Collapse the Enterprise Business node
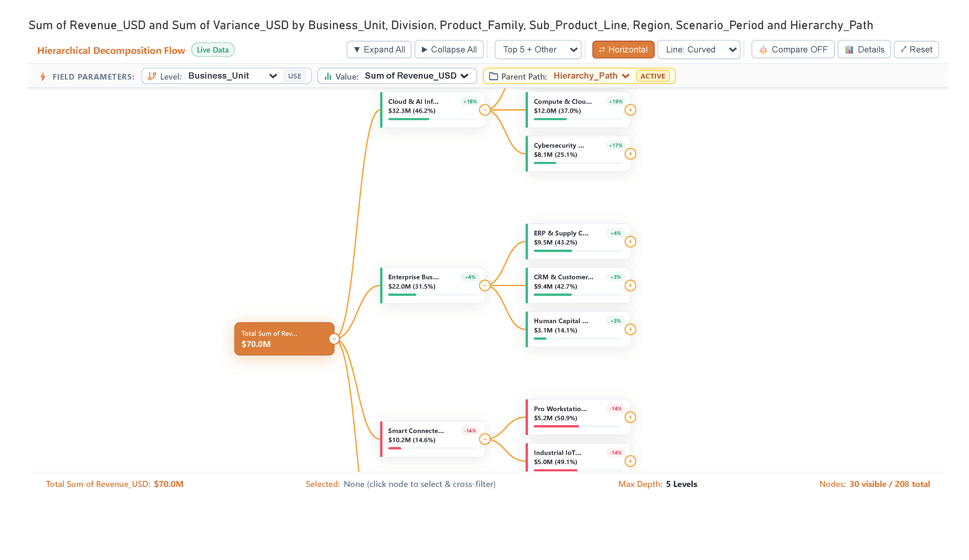The width and height of the screenshot is (969, 560). click(x=484, y=285)
